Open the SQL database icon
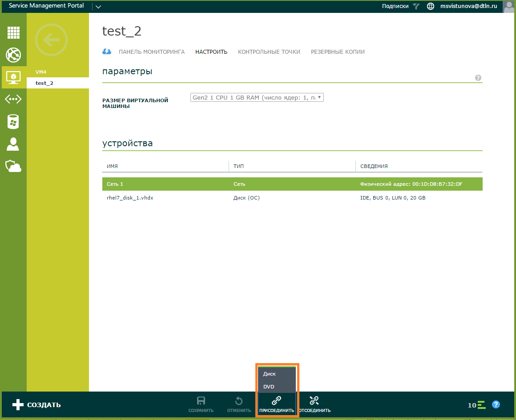The width and height of the screenshot is (516, 420). point(13,121)
